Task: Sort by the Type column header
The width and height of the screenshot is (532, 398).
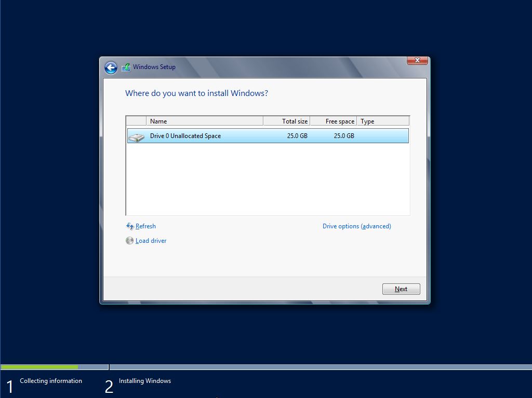Action: [383, 121]
